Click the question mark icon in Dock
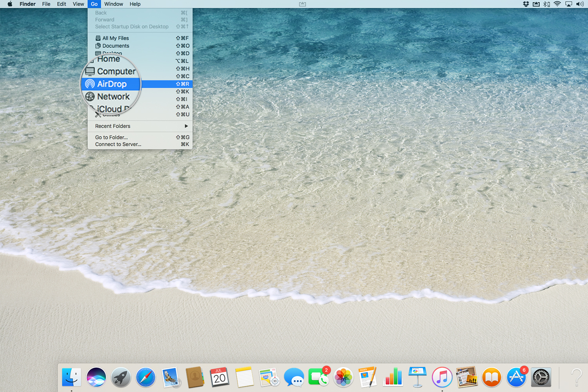 point(576,377)
